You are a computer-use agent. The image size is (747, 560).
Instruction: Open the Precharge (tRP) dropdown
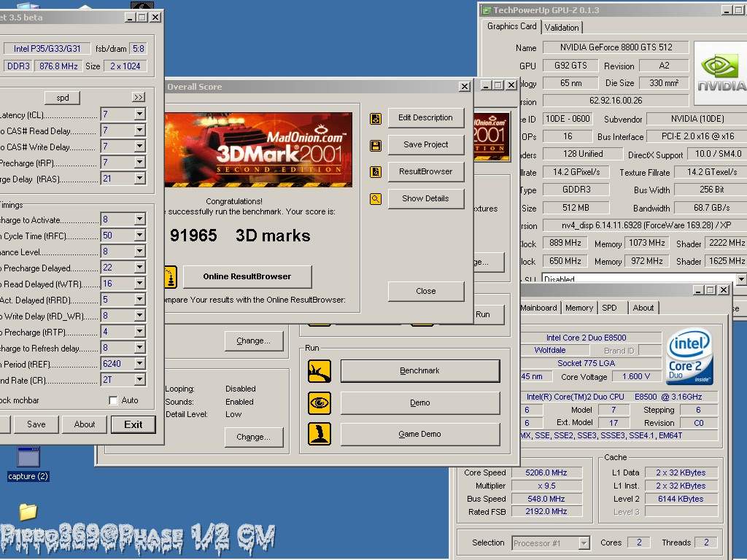point(139,163)
